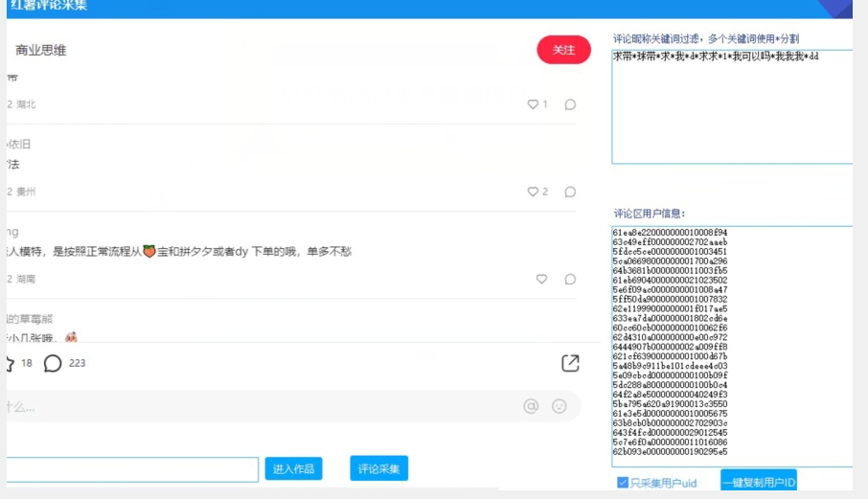Click reply bubble on the 湖南 comment
Screen dimensions: 868x499
click(570, 279)
